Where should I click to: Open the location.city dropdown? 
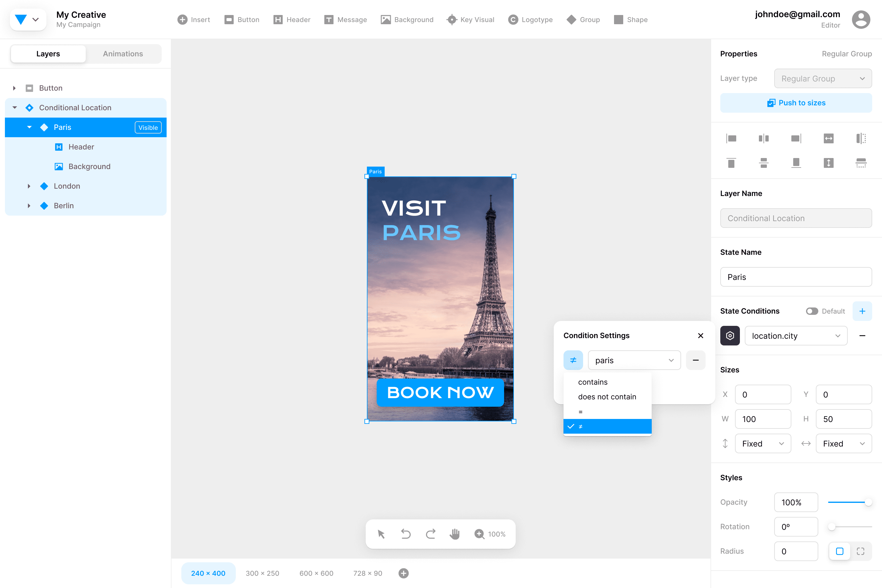tap(796, 336)
